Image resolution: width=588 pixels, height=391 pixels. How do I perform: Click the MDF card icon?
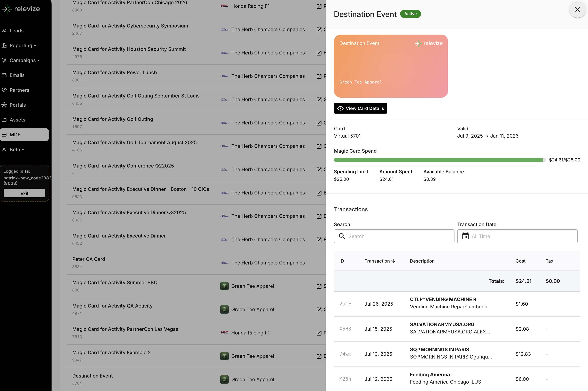click(4, 135)
